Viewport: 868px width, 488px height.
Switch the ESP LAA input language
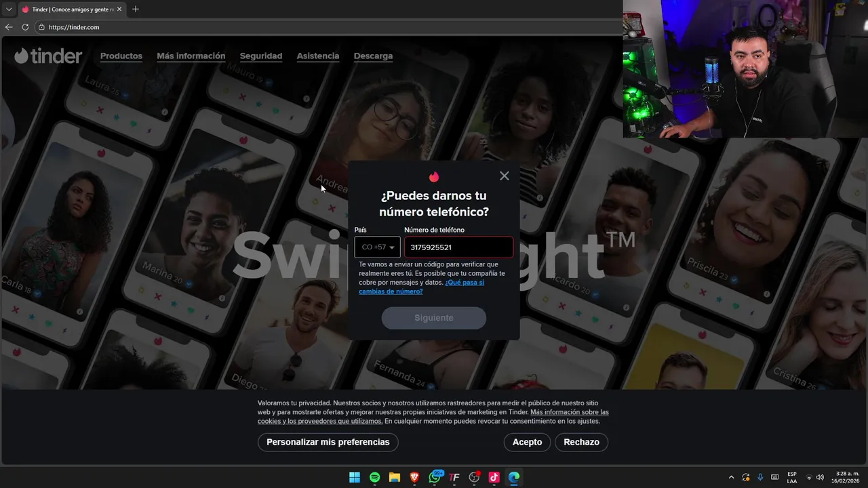pyautogui.click(x=792, y=477)
